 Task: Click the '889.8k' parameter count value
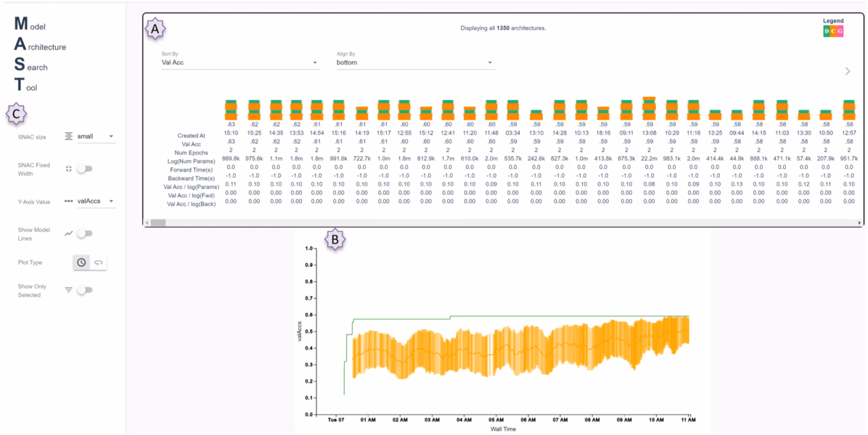click(x=231, y=159)
